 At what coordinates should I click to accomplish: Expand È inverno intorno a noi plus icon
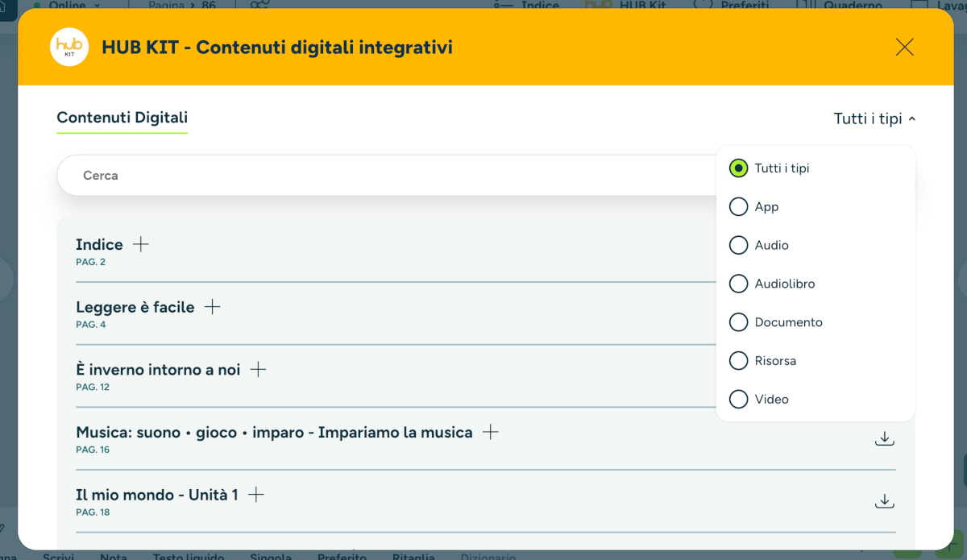coord(258,370)
